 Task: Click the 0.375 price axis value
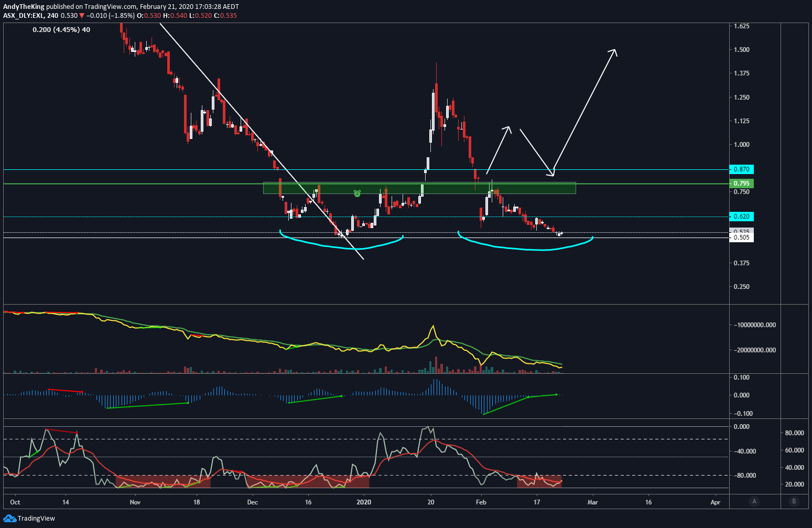click(x=742, y=263)
